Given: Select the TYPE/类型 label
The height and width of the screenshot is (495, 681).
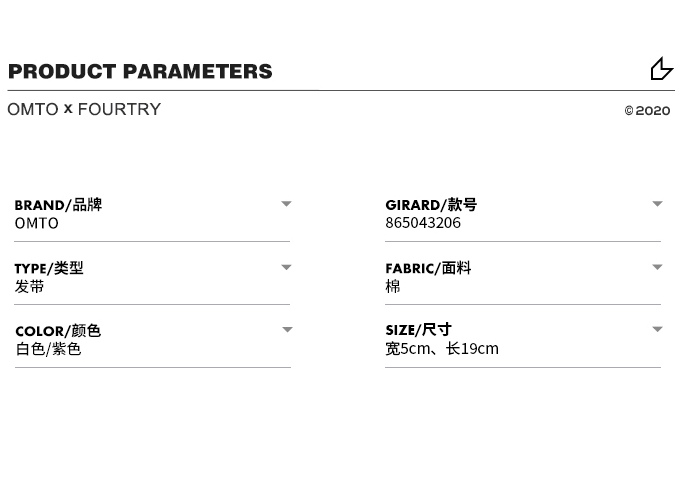Looking at the screenshot, I should tap(49, 268).
